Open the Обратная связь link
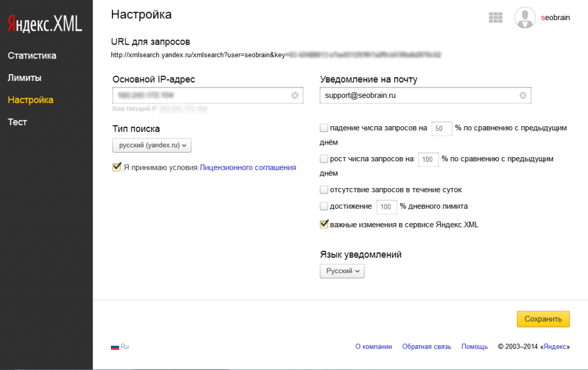588x370 pixels. click(x=427, y=347)
